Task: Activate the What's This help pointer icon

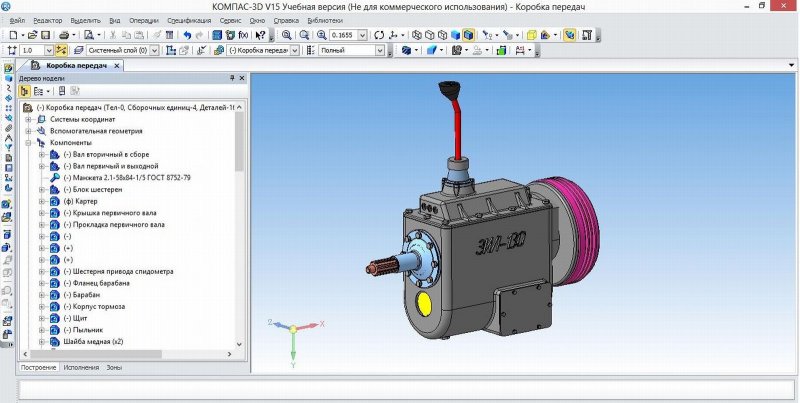Action: pos(260,35)
